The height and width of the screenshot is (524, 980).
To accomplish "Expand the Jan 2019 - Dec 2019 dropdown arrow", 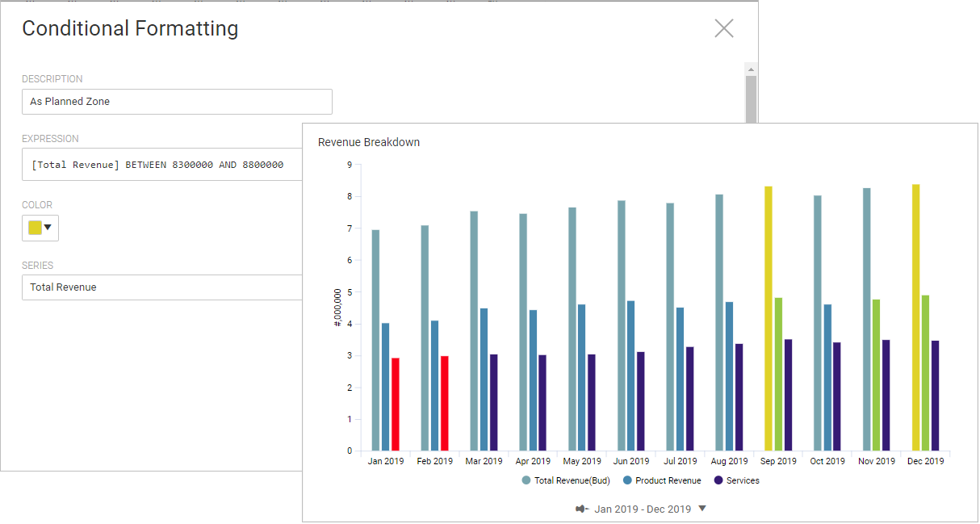I will pyautogui.click(x=702, y=509).
